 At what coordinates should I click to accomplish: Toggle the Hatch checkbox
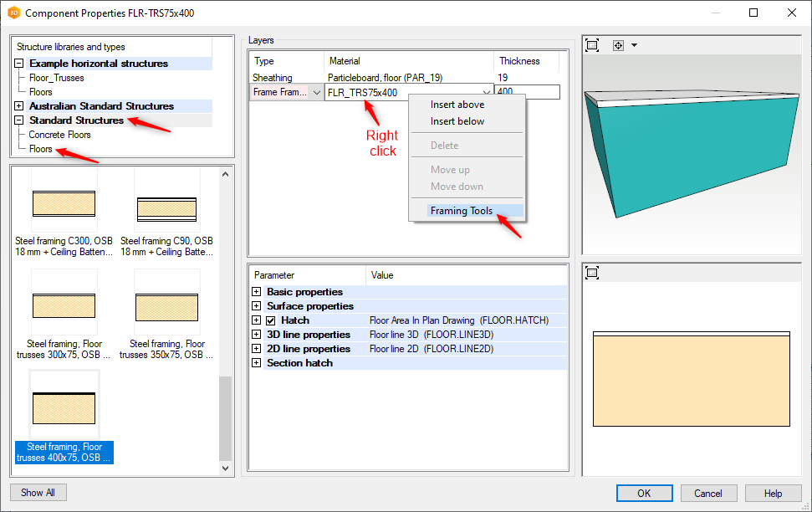(271, 320)
